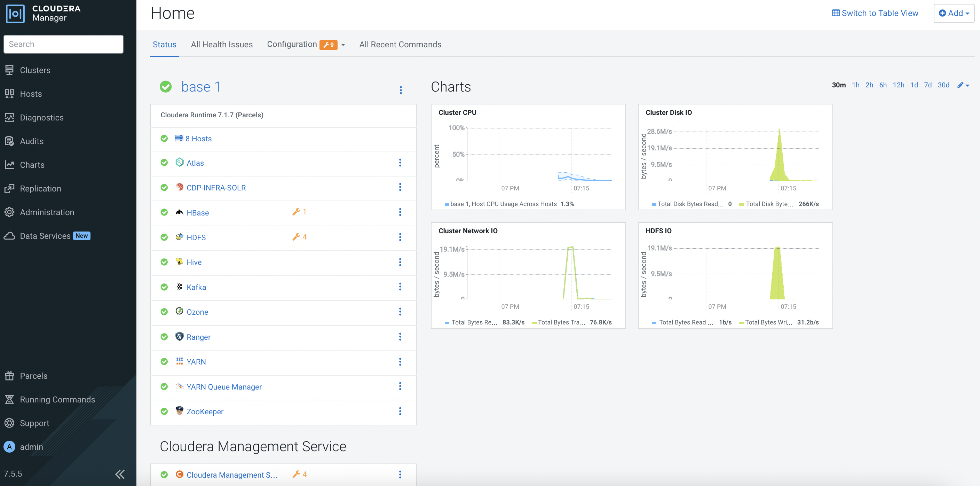
Task: Click the Replication sidebar icon
Action: (9, 188)
